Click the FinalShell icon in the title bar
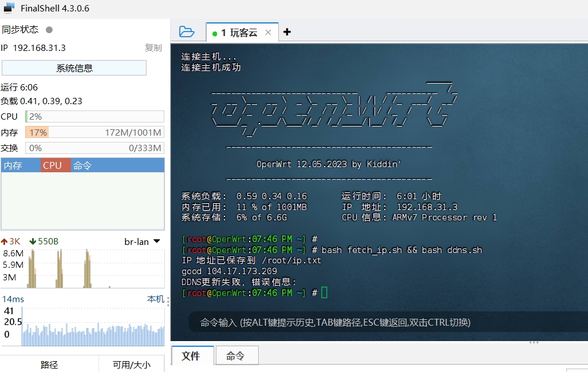The image size is (588, 372). click(8, 8)
